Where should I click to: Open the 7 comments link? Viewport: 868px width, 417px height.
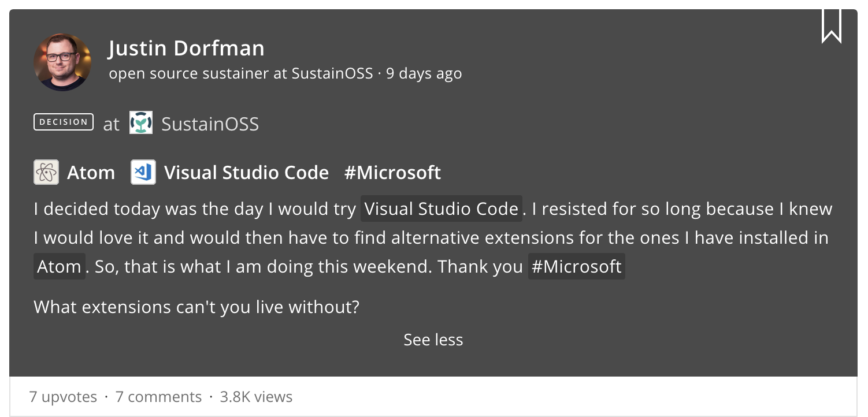[x=158, y=397]
